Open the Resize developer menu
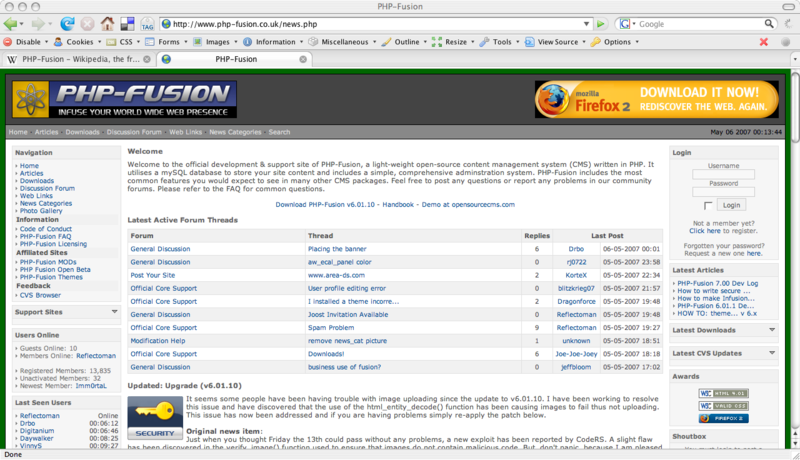Viewport: 800px width, 460px height. (453, 42)
